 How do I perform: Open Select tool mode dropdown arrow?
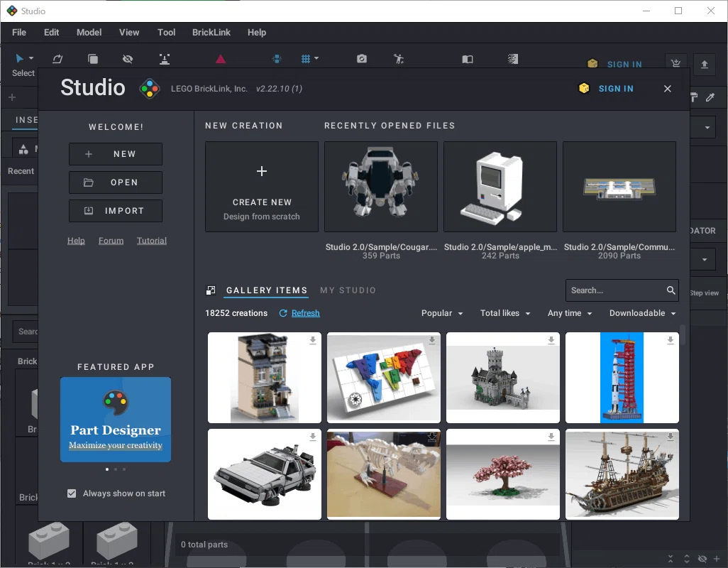coord(31,58)
